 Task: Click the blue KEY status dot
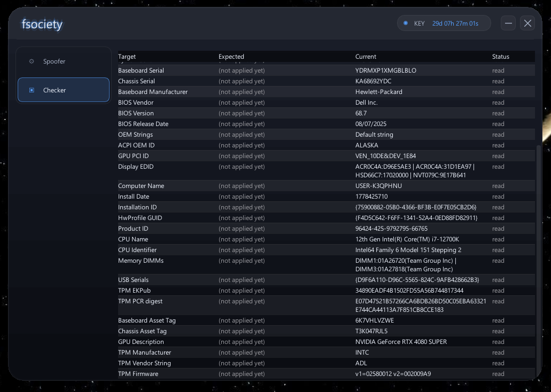point(406,23)
